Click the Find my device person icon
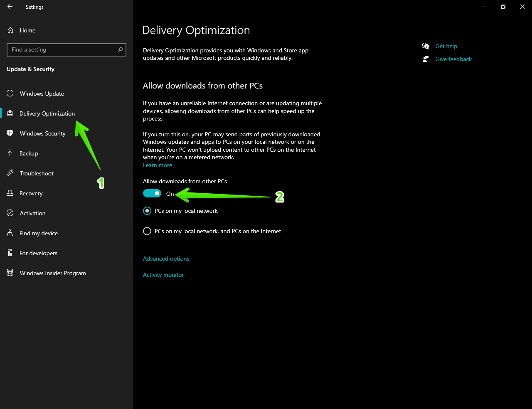 10,233
